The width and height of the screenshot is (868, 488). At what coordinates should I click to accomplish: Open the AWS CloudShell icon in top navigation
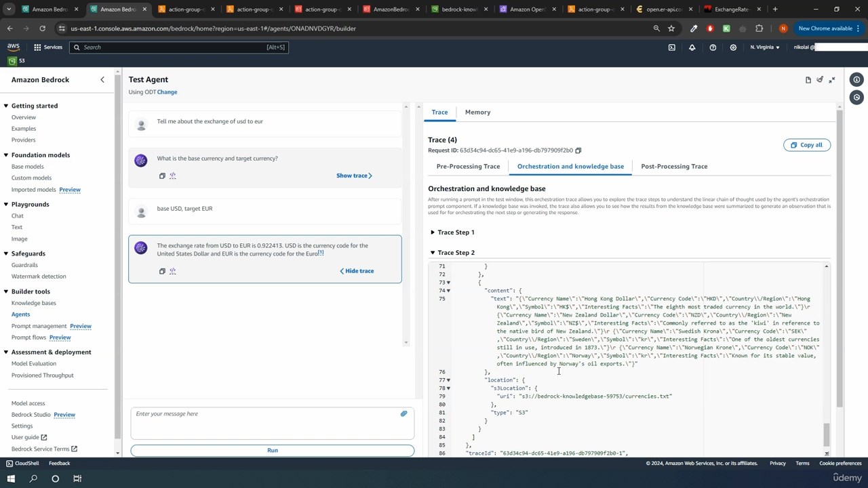click(x=671, y=47)
